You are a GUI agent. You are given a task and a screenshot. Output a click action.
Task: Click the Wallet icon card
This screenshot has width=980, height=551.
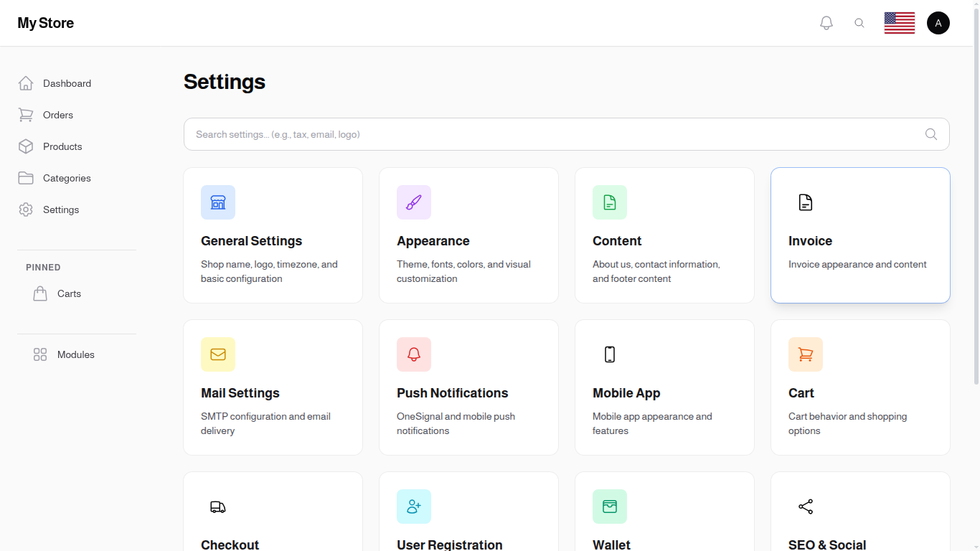click(610, 507)
